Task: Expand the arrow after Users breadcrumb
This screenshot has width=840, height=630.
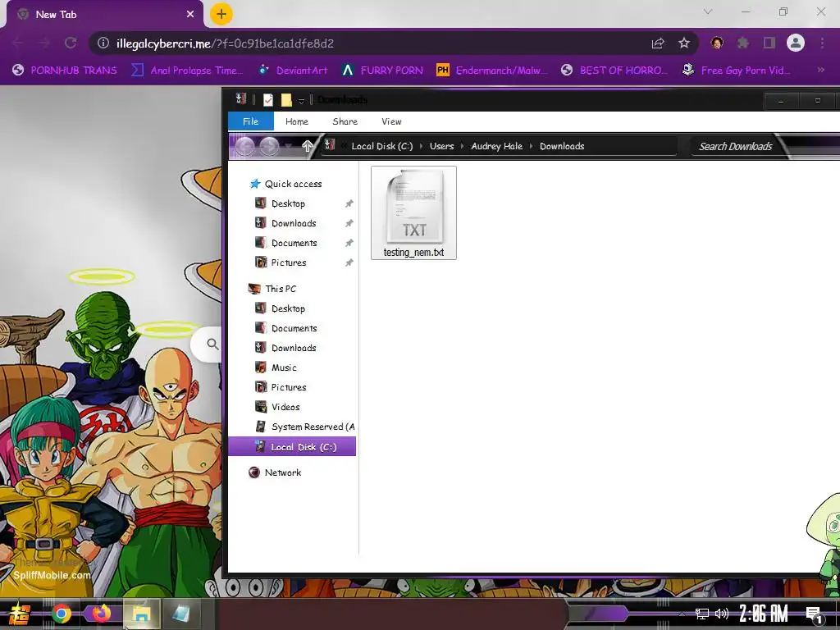Action: 463,146
